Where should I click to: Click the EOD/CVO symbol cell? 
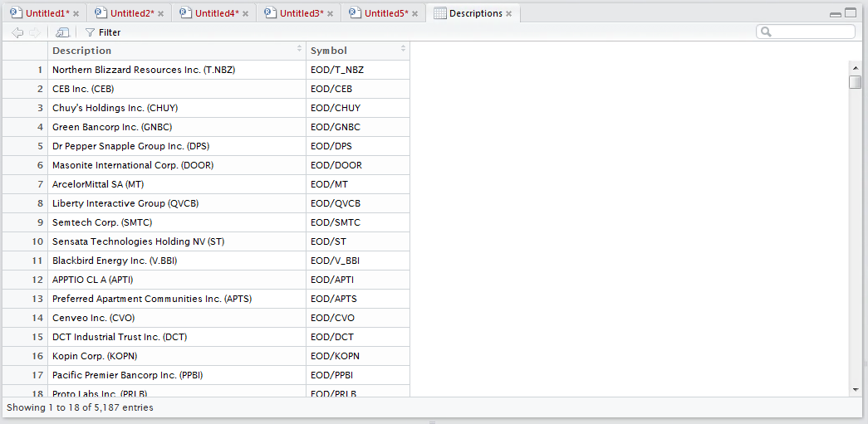(x=358, y=317)
